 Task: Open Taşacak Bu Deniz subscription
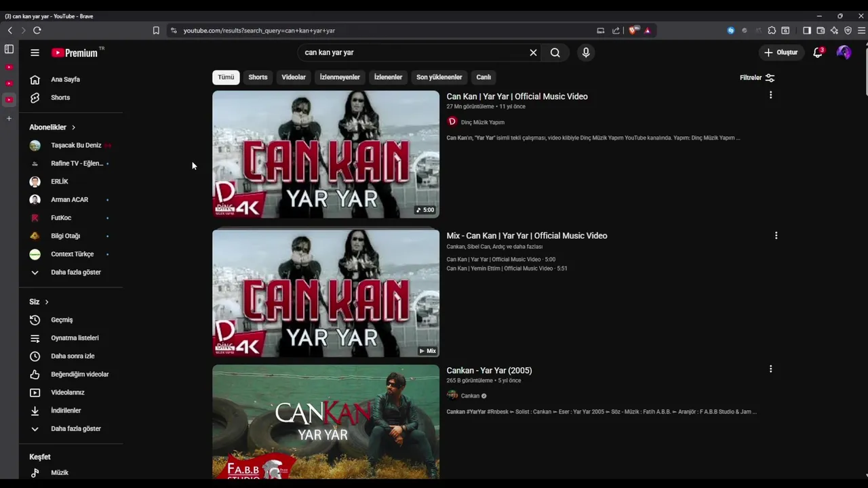tap(71, 145)
